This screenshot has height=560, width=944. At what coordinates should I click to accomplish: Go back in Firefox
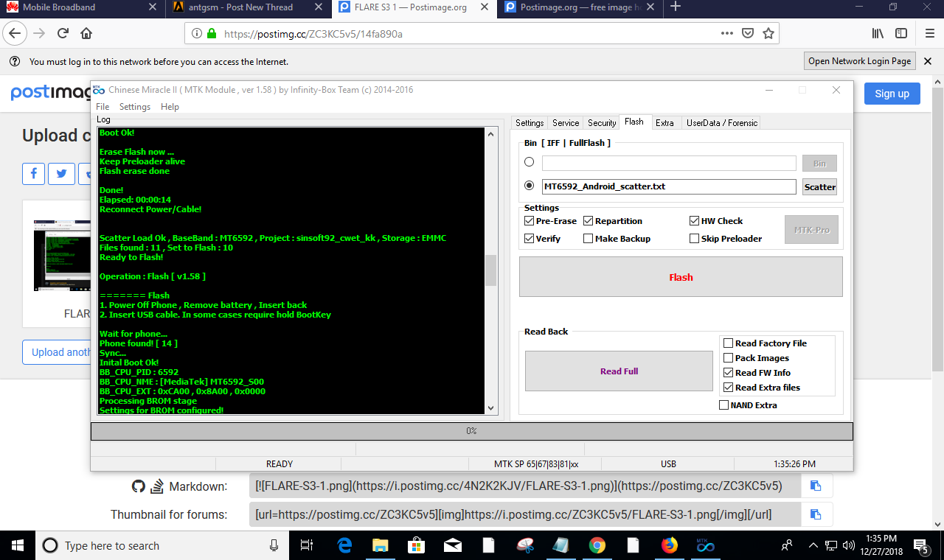tap(15, 33)
